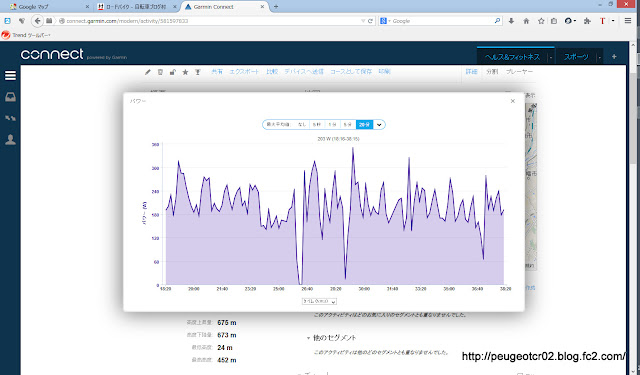The height and width of the screenshot is (375, 640).
Task: Click the pencil edit icon
Action: pos(148,72)
